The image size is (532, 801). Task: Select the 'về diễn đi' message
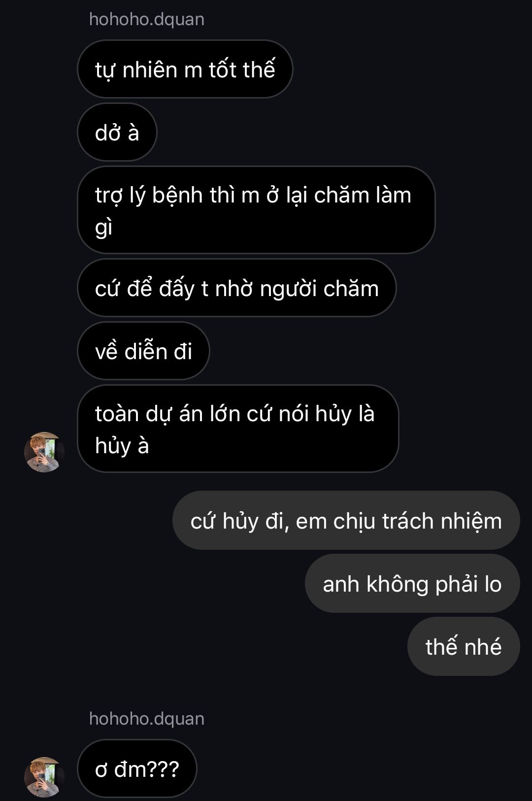coord(143,351)
